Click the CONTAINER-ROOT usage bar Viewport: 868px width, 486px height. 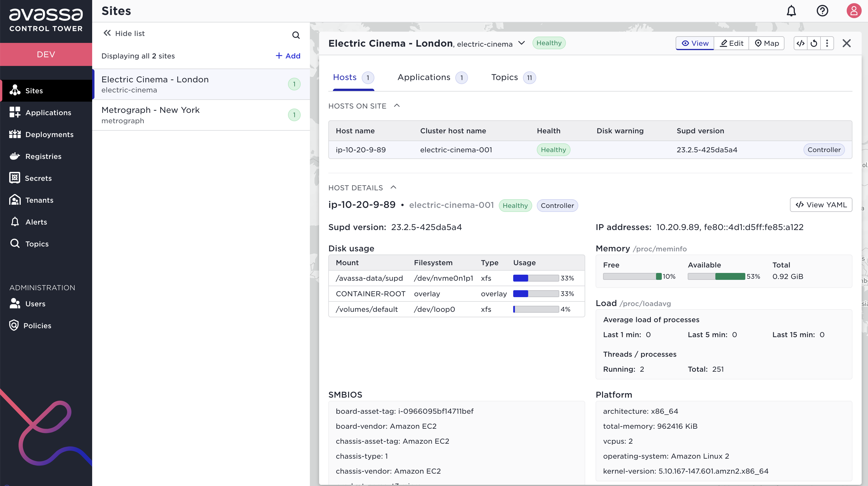click(536, 293)
